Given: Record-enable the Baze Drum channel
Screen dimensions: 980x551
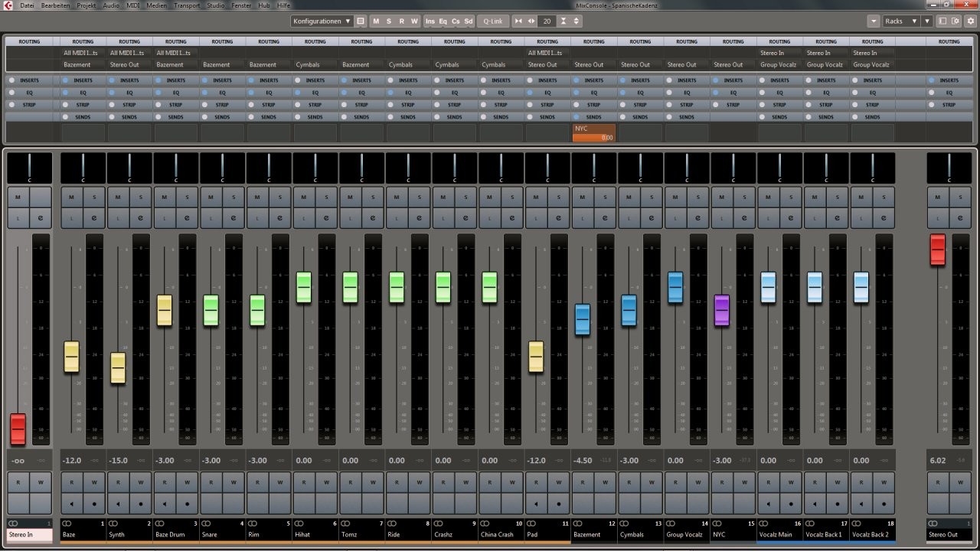Looking at the screenshot, I should click(x=188, y=505).
